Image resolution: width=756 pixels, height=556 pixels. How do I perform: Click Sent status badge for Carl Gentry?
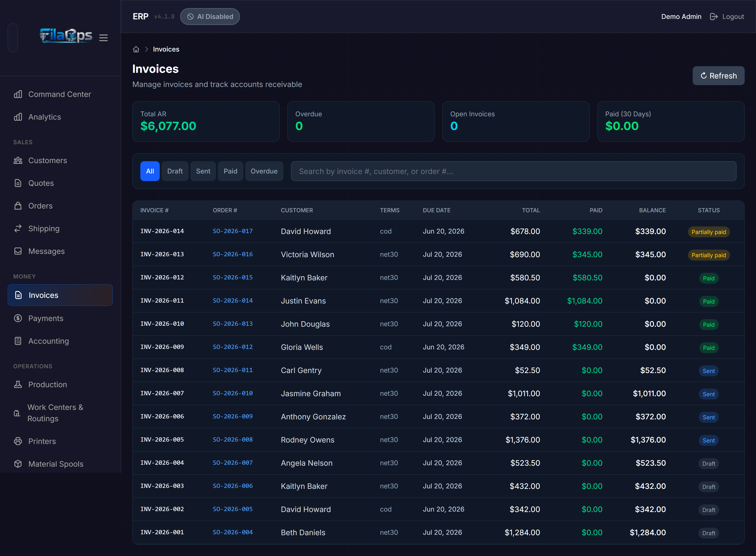click(709, 371)
